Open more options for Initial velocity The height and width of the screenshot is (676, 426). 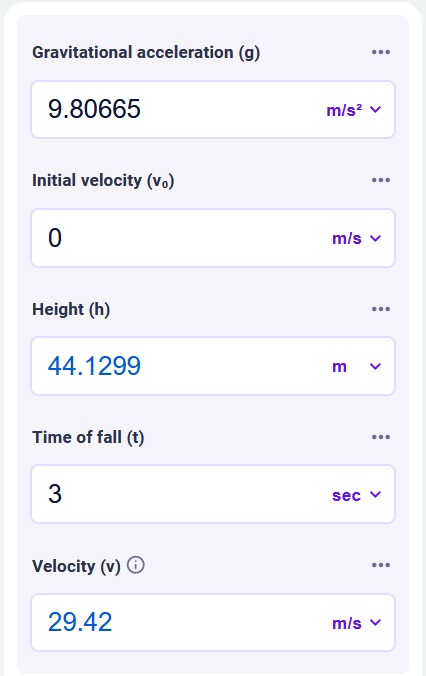pos(381,180)
